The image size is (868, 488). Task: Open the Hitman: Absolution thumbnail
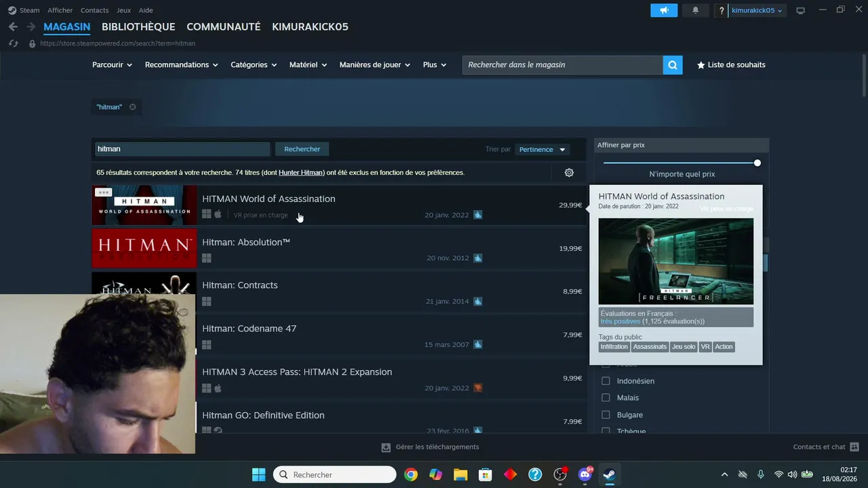point(144,248)
